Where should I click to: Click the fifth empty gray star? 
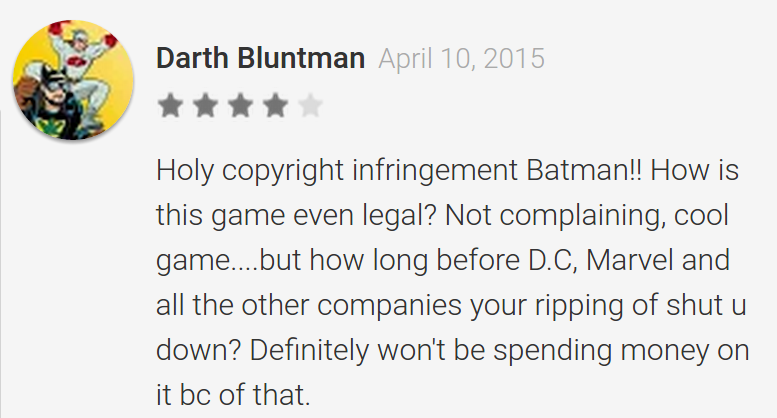pos(310,104)
